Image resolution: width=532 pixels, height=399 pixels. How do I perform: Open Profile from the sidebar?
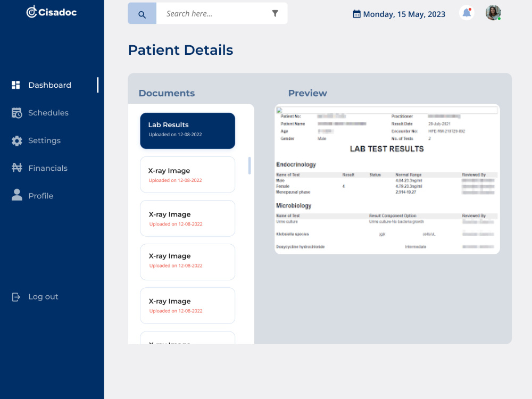41,196
